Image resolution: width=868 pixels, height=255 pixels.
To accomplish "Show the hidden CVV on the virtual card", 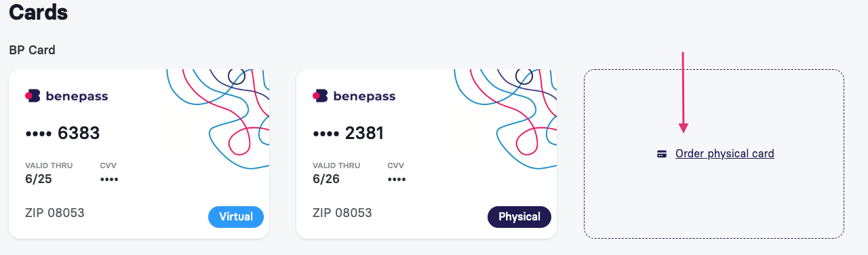I will click(109, 180).
